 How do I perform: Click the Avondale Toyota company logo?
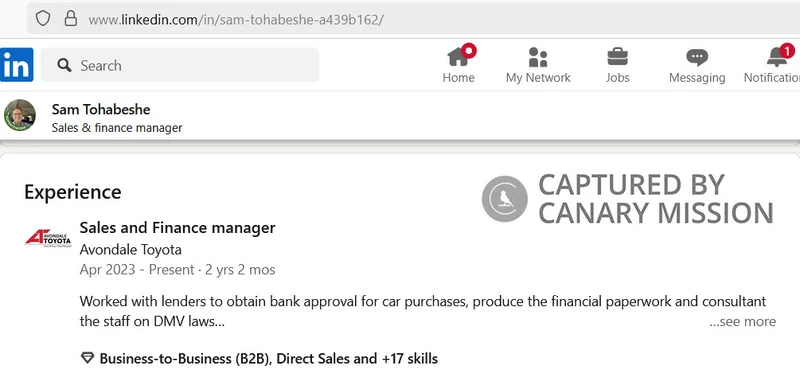coord(48,238)
